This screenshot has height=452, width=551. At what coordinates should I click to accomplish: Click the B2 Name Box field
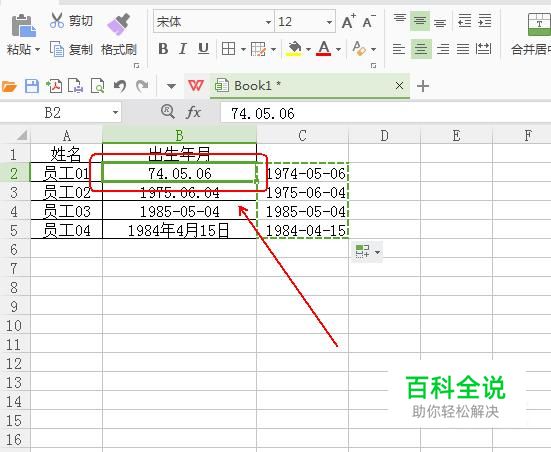pos(53,113)
